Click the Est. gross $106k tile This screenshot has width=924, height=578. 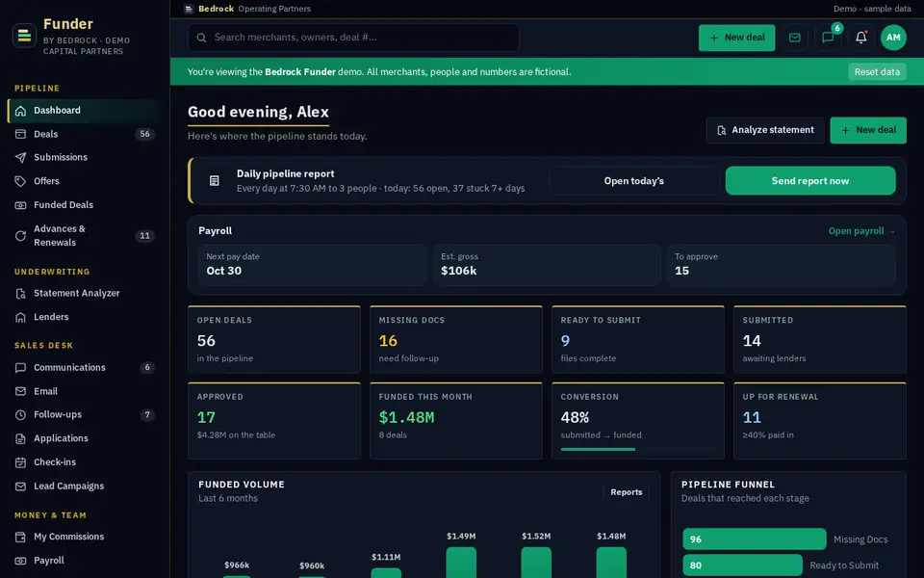click(547, 266)
